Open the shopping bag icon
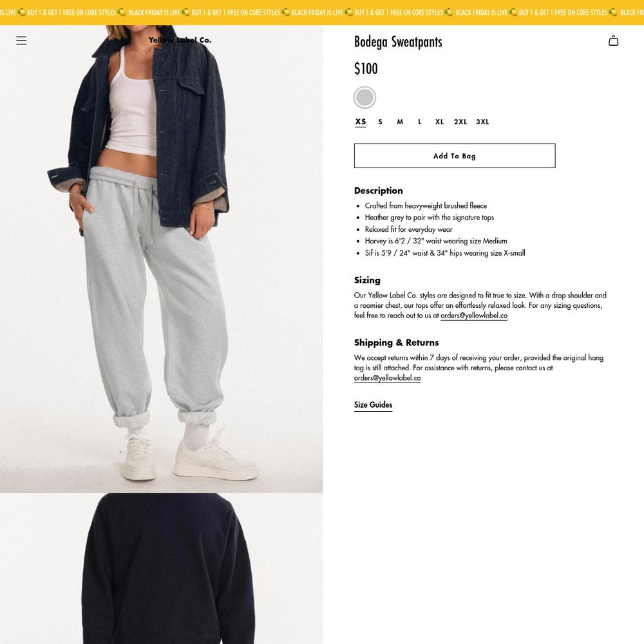Viewport: 644px width, 644px height. (613, 41)
